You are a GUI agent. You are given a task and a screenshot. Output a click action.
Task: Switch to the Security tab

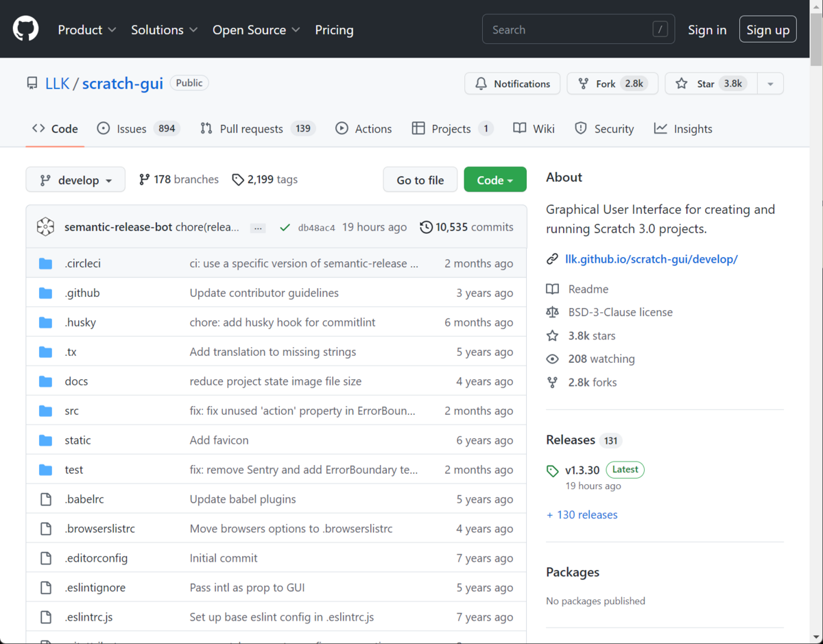click(604, 129)
